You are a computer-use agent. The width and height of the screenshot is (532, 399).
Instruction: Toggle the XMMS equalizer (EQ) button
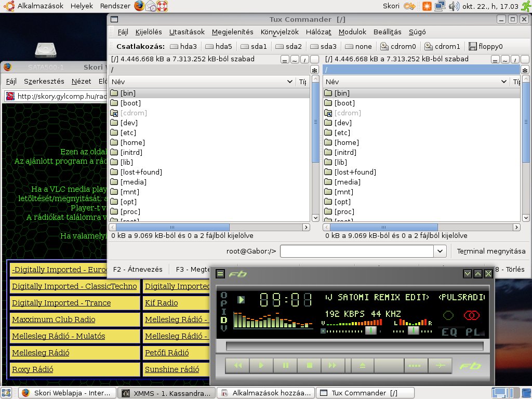point(449,331)
